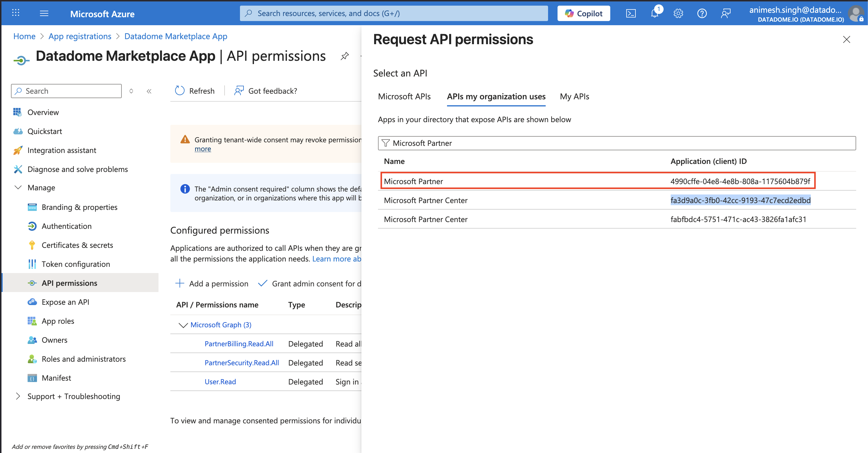Click the Token configuration icon
Image resolution: width=868 pixels, height=453 pixels.
32,264
